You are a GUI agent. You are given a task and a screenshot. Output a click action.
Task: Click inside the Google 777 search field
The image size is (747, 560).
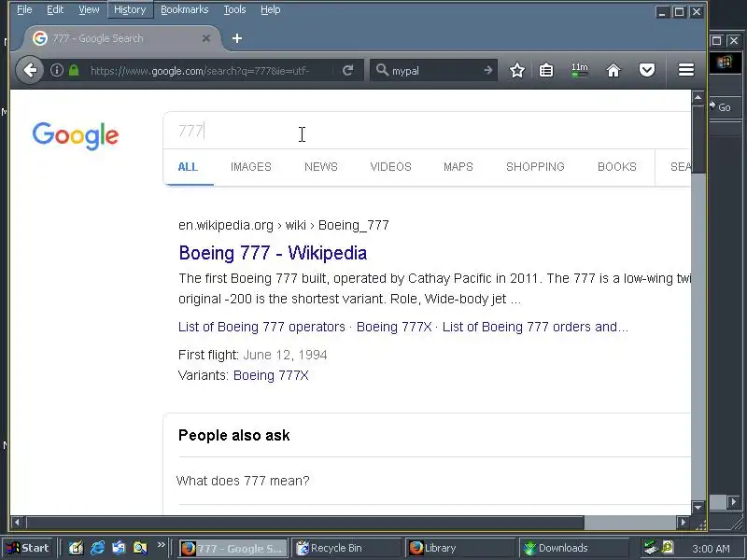[427, 131]
